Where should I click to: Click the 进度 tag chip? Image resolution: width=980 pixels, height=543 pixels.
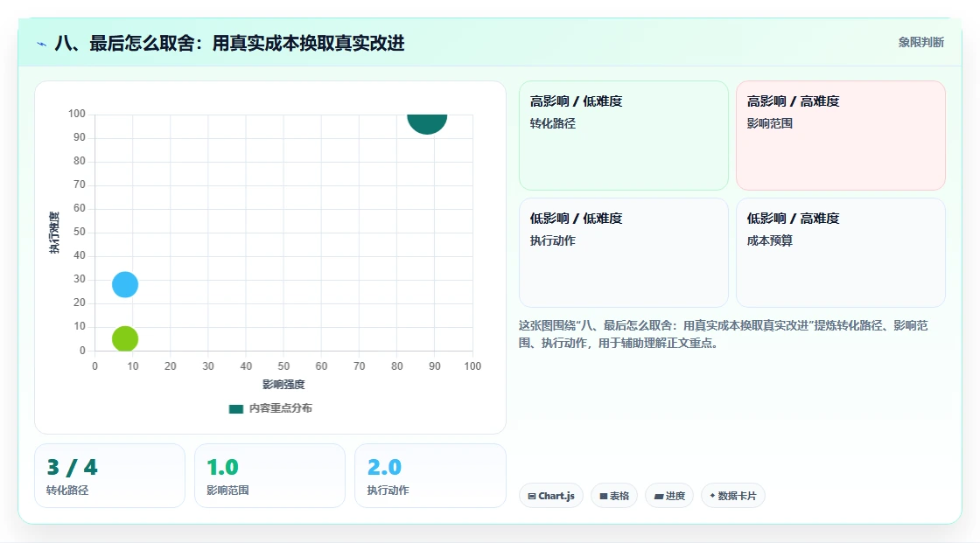click(669, 496)
